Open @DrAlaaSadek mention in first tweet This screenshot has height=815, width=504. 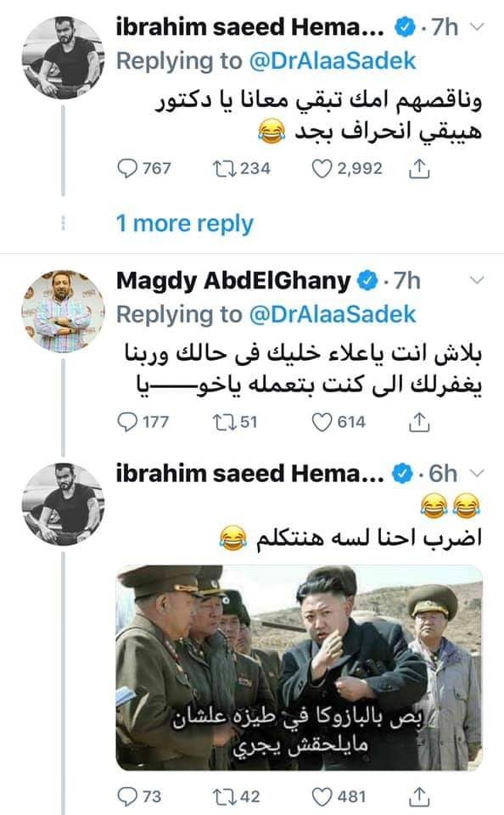pos(333,61)
